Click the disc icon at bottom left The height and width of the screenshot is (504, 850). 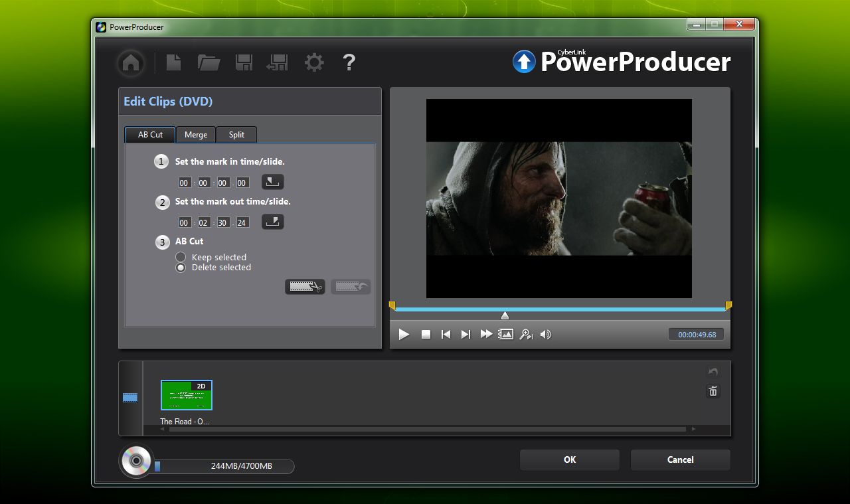pyautogui.click(x=136, y=461)
